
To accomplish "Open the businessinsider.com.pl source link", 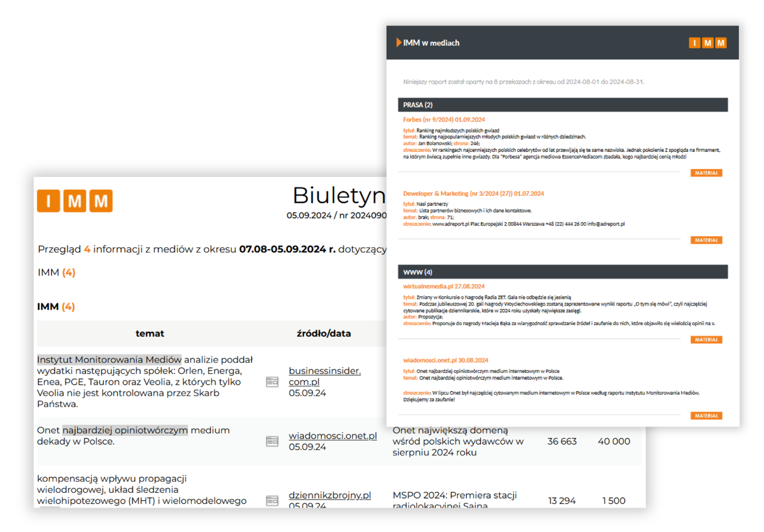I will coord(324,377).
